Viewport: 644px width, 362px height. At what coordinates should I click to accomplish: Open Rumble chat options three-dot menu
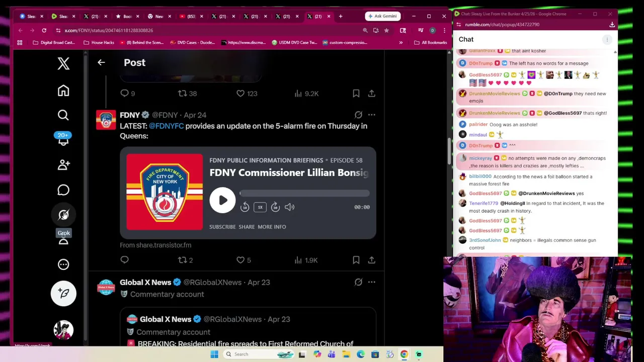tap(607, 39)
